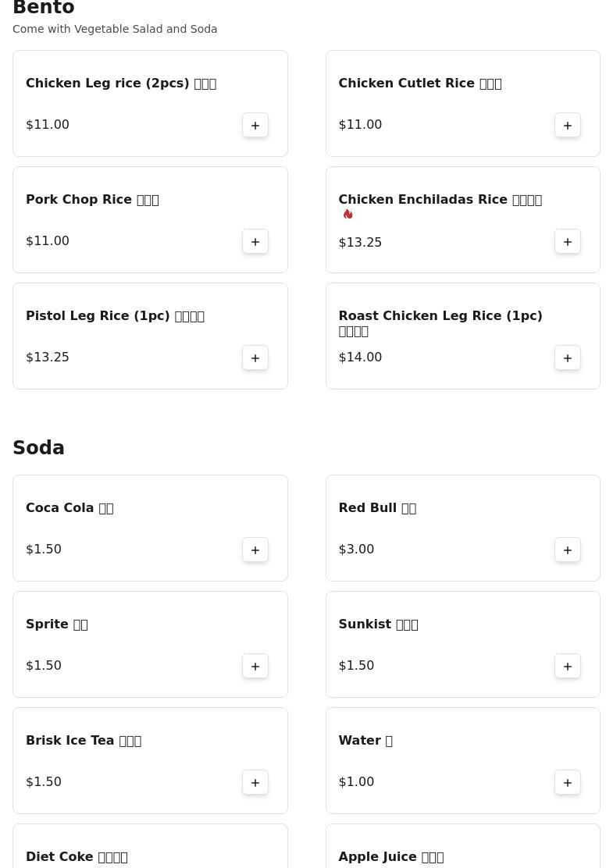The image size is (613, 868).
Task: Open Pork Chop Rice item details
Action: [x=92, y=200]
